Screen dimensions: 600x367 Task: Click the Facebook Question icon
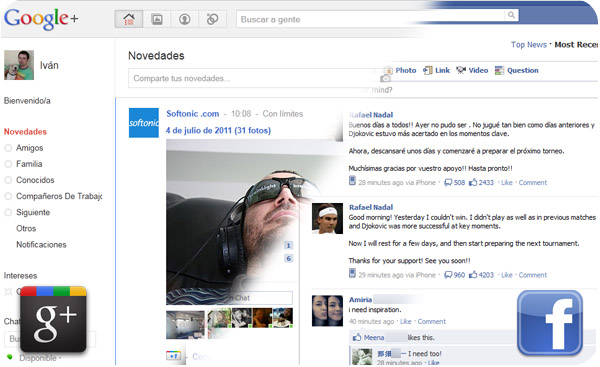[499, 70]
